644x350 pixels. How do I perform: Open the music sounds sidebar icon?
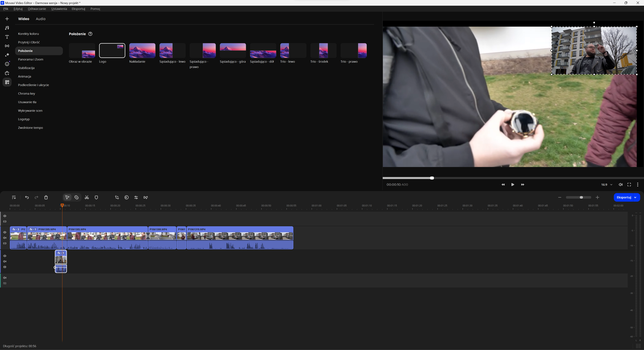coord(7,28)
